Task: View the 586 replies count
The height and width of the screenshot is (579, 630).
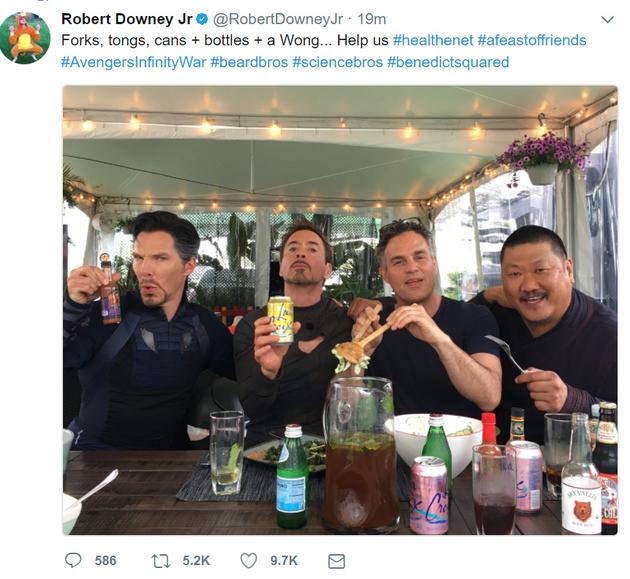Action: [x=106, y=561]
